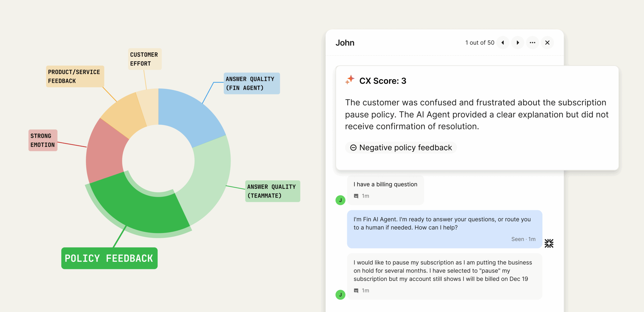Click John's avatar beside billing question

click(340, 200)
